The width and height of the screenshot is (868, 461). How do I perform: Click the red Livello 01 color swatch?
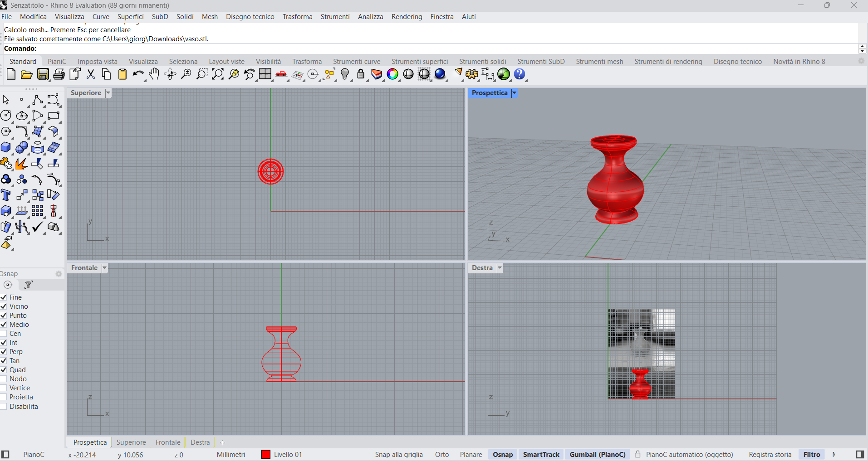266,455
